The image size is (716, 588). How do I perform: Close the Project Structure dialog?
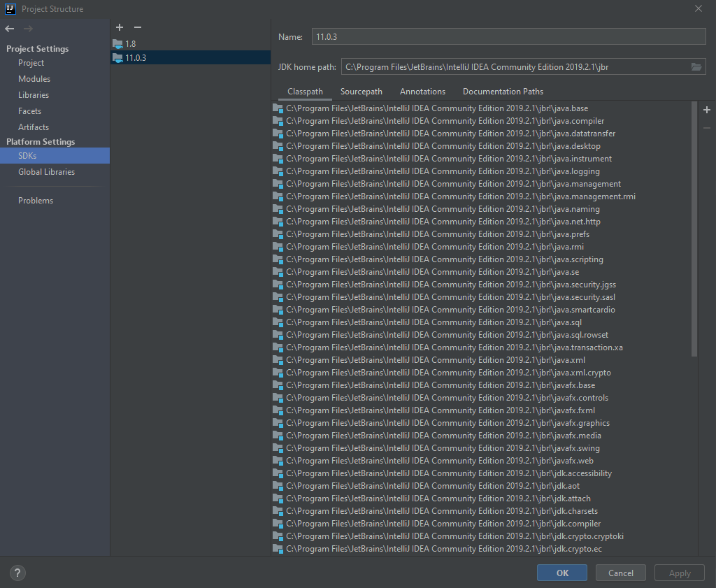699,8
